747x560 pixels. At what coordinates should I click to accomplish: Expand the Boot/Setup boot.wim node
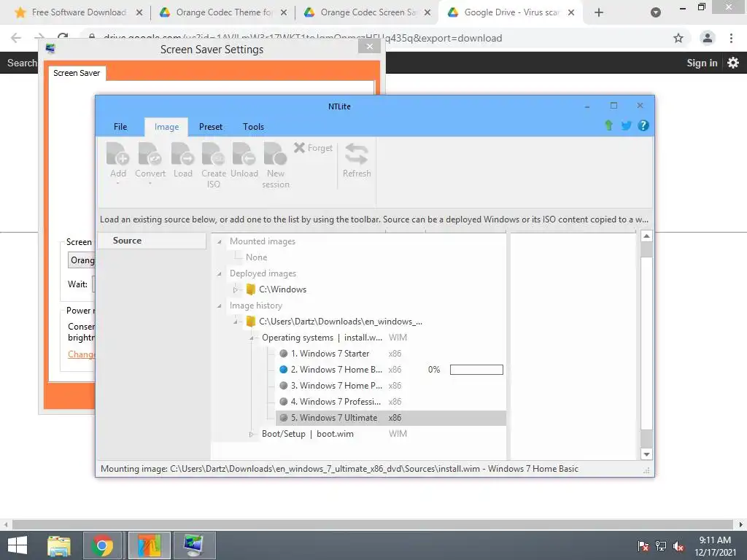pos(252,435)
